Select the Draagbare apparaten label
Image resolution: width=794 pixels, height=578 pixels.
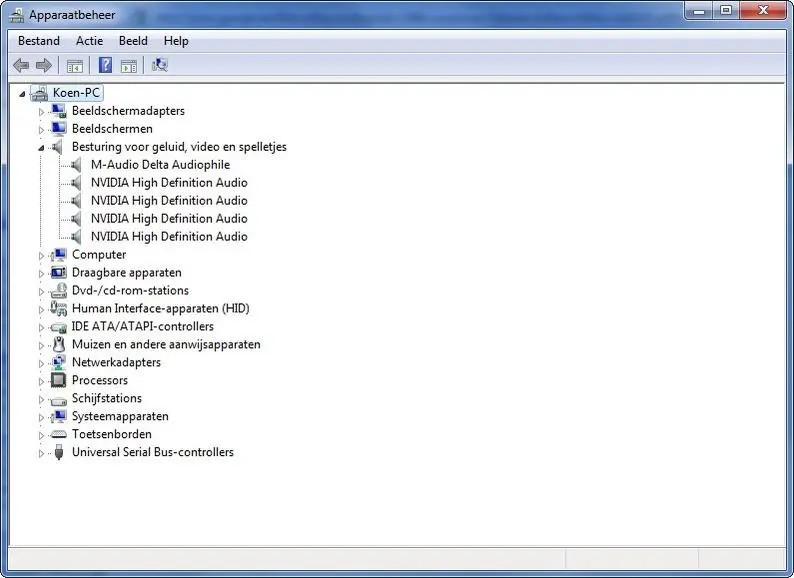127,273
